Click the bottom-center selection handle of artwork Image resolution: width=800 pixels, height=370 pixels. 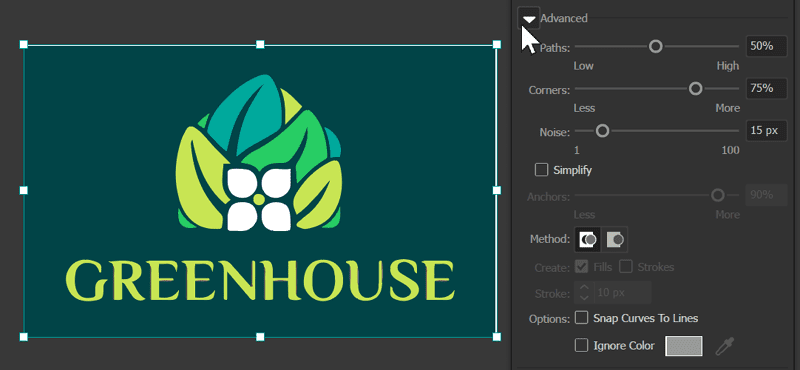(x=260, y=337)
